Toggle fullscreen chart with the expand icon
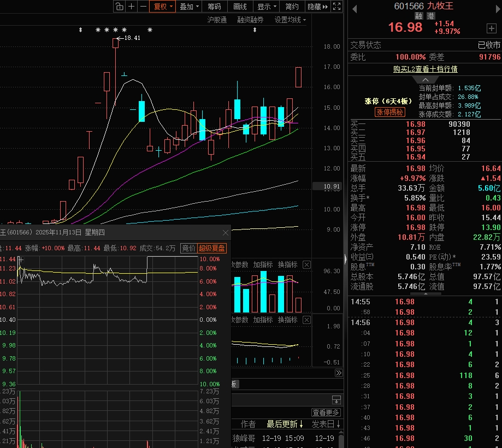Viewport: 502px width, 448px height. (337, 7)
